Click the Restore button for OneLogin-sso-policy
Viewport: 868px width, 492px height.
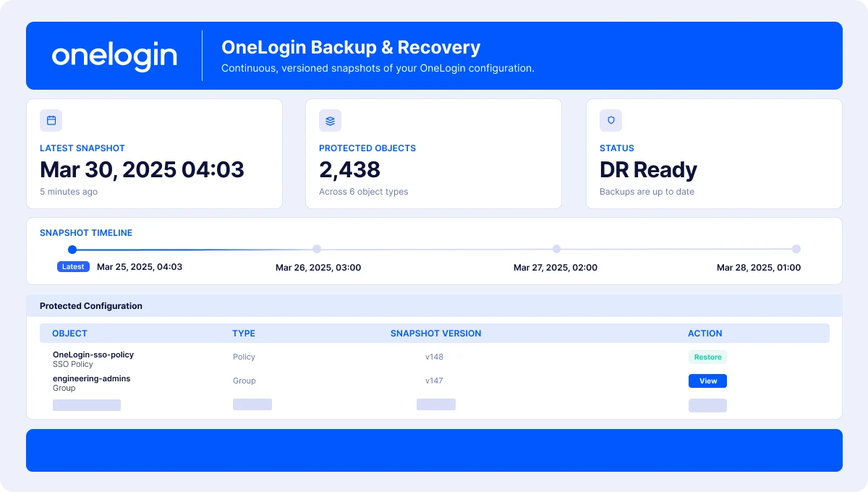pos(707,357)
